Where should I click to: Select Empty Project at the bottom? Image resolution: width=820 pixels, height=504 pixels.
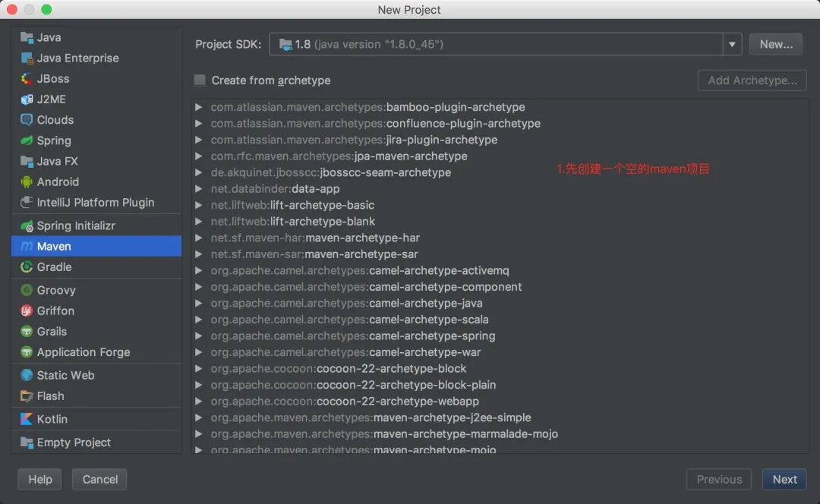pos(74,442)
